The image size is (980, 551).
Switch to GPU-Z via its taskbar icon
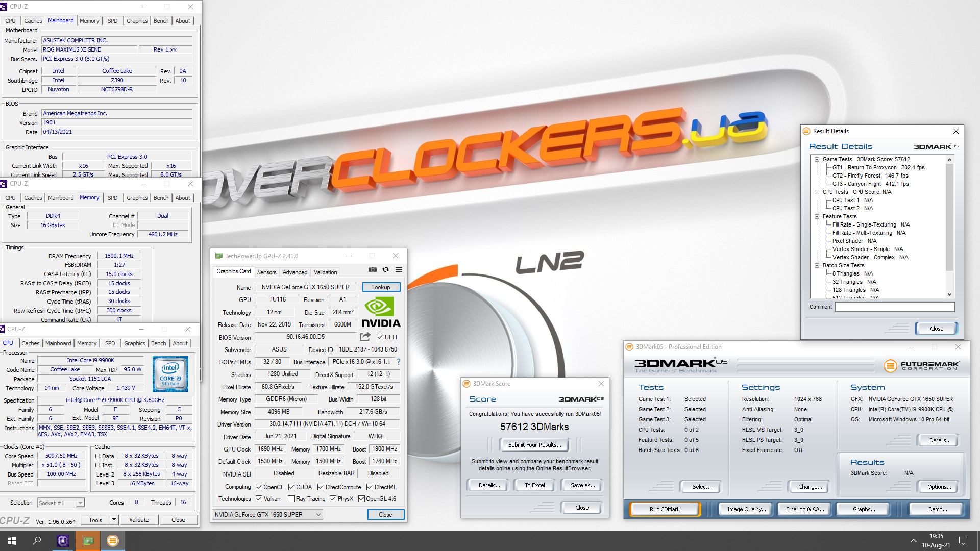click(x=88, y=541)
